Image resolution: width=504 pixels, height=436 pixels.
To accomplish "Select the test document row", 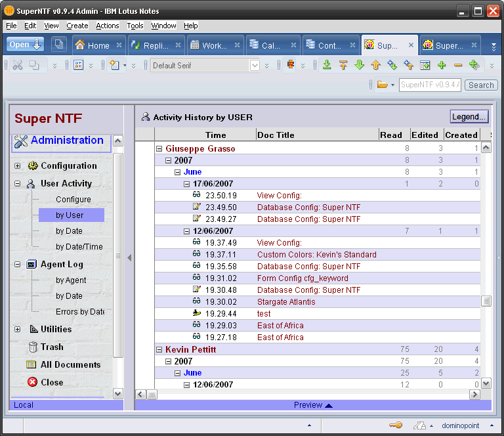I will click(318, 313).
